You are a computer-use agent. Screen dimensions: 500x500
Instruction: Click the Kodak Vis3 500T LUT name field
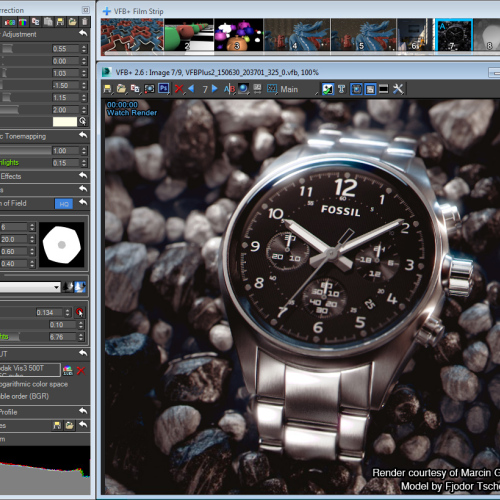coord(30,370)
